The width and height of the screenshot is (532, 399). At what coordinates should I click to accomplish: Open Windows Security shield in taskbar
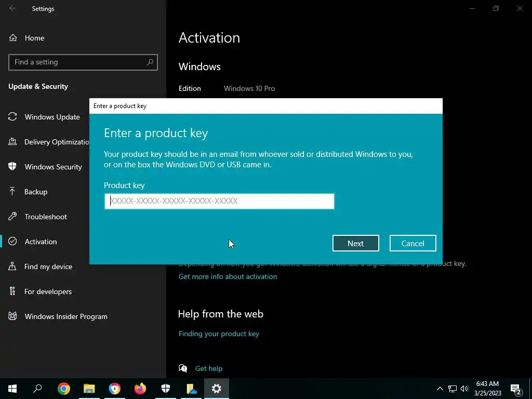pos(166,389)
